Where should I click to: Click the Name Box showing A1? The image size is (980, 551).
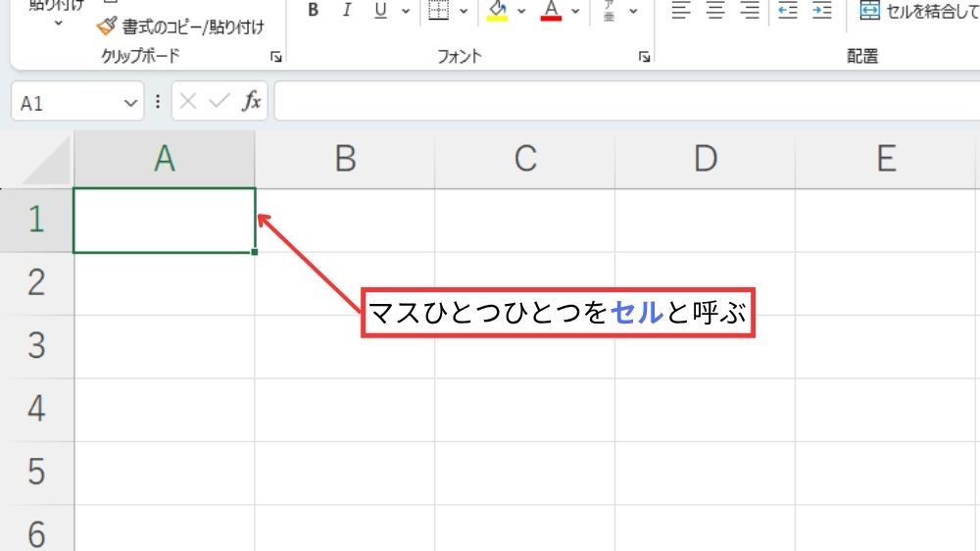point(77,101)
